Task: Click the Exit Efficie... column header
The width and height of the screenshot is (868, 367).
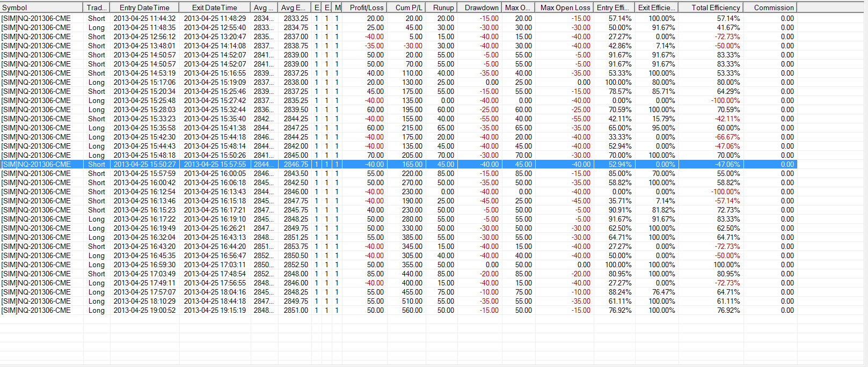Action: [657, 8]
